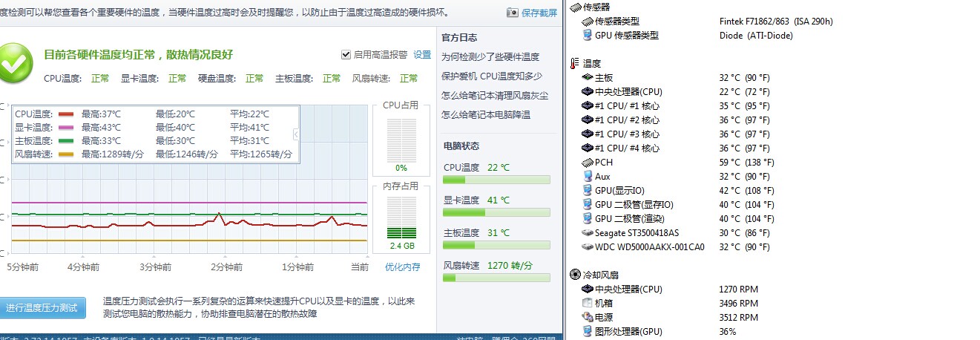Click the WDC WD5000AAKX-001CA0 drive icon
Screen dimensions: 980x340
point(588,247)
